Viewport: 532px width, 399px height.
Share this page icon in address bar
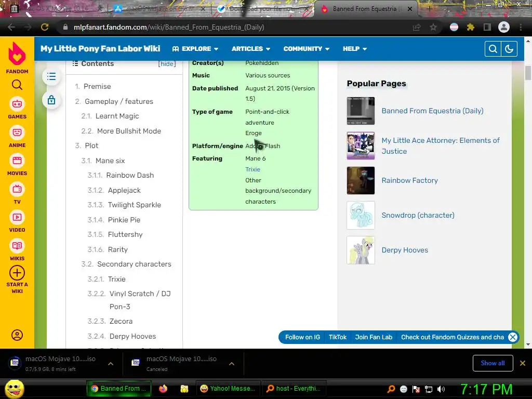(417, 27)
